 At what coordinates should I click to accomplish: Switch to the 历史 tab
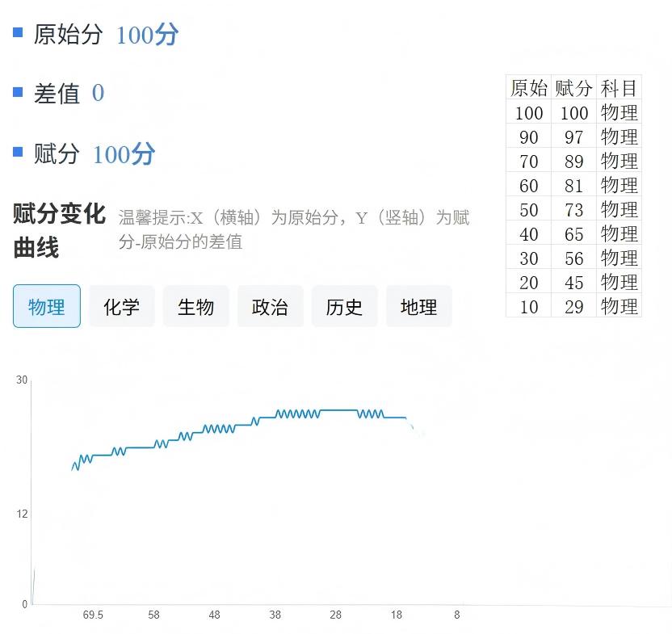pyautogui.click(x=344, y=306)
